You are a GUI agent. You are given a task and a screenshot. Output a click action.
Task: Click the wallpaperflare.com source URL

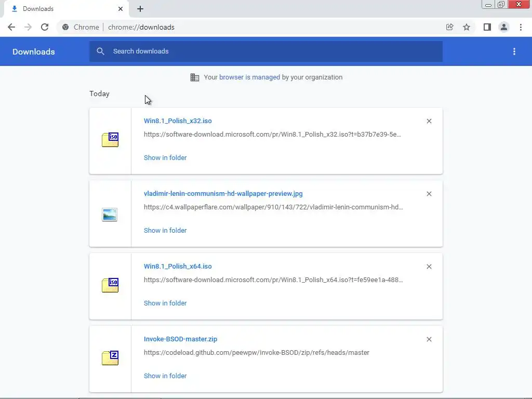(273, 207)
